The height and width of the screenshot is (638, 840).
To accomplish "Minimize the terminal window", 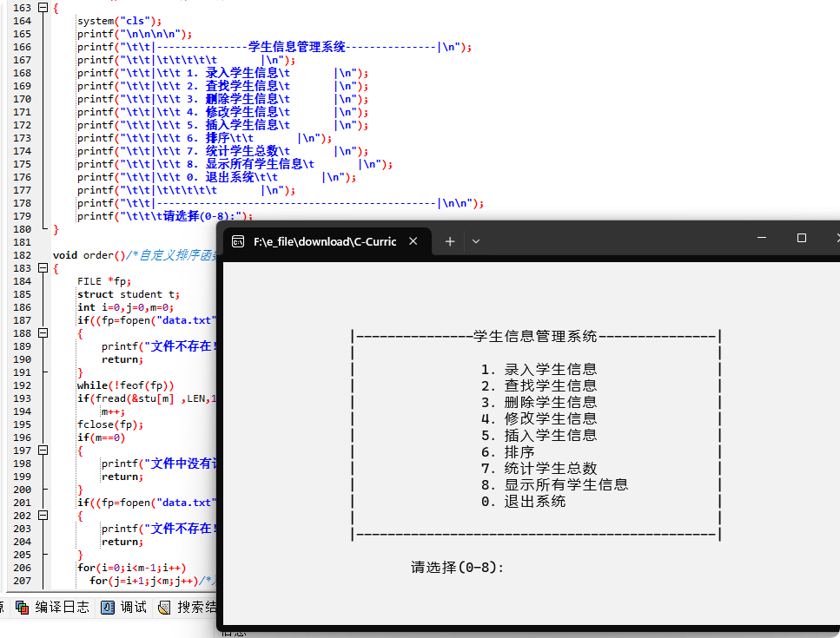I will click(762, 238).
